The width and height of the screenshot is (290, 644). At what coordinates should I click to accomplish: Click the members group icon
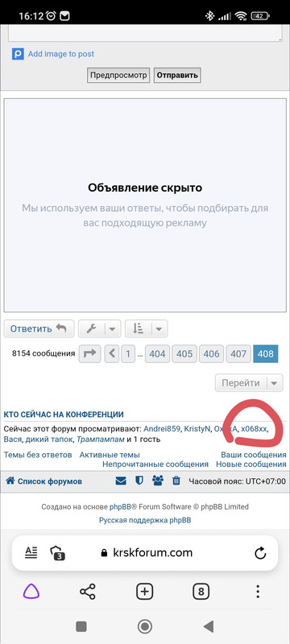click(x=158, y=481)
